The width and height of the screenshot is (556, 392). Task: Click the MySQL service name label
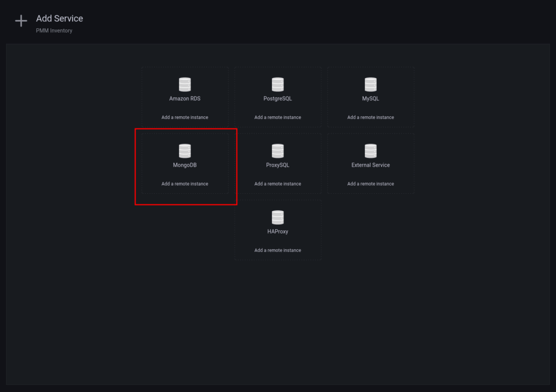click(370, 98)
